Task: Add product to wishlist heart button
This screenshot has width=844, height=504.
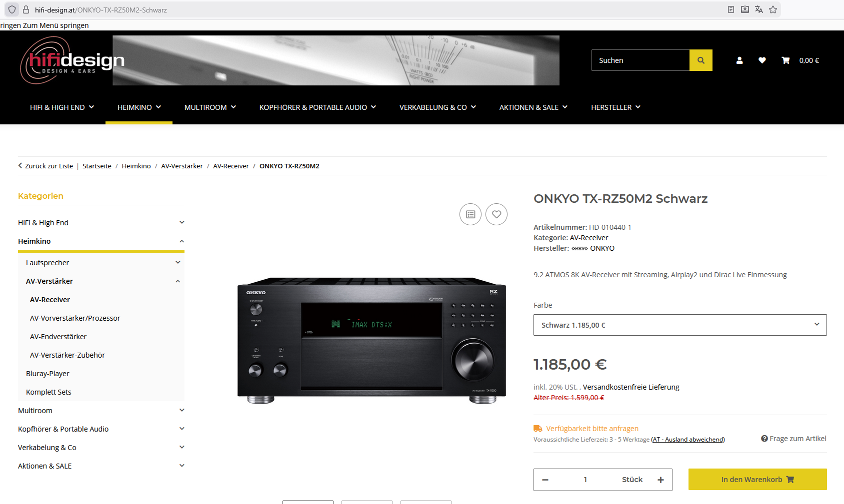Action: click(496, 214)
